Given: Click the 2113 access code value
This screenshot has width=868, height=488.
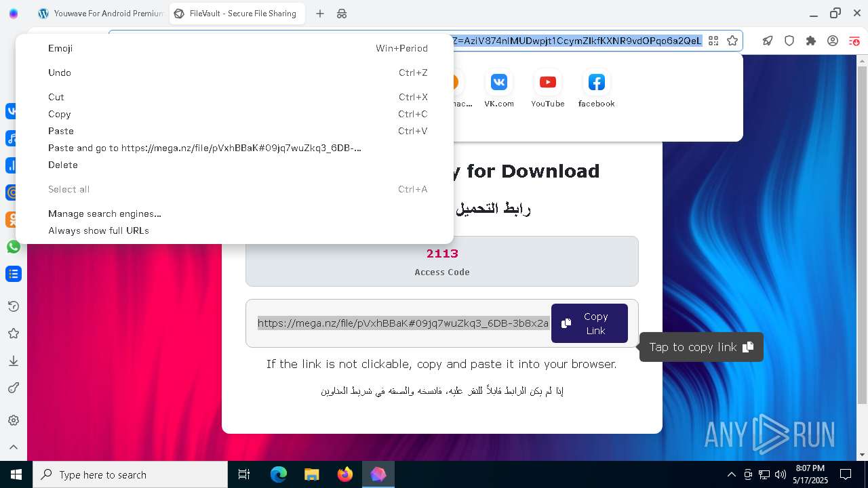Looking at the screenshot, I should click(442, 253).
